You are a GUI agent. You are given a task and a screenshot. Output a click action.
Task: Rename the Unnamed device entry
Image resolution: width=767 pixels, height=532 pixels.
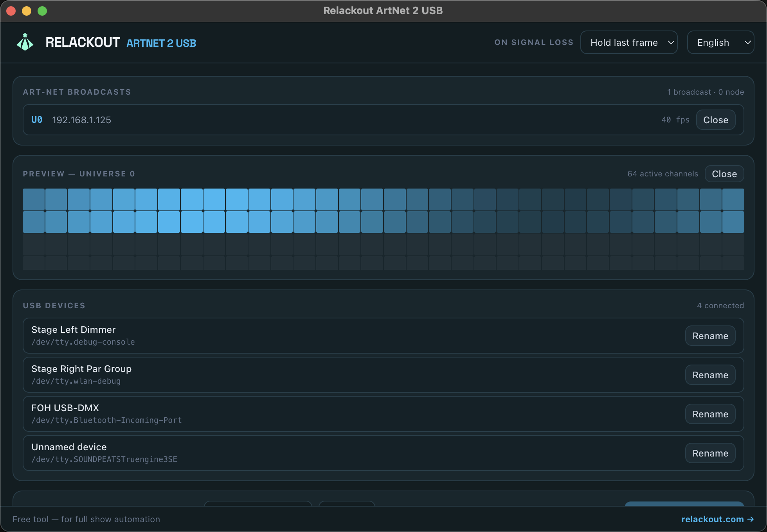click(x=710, y=453)
